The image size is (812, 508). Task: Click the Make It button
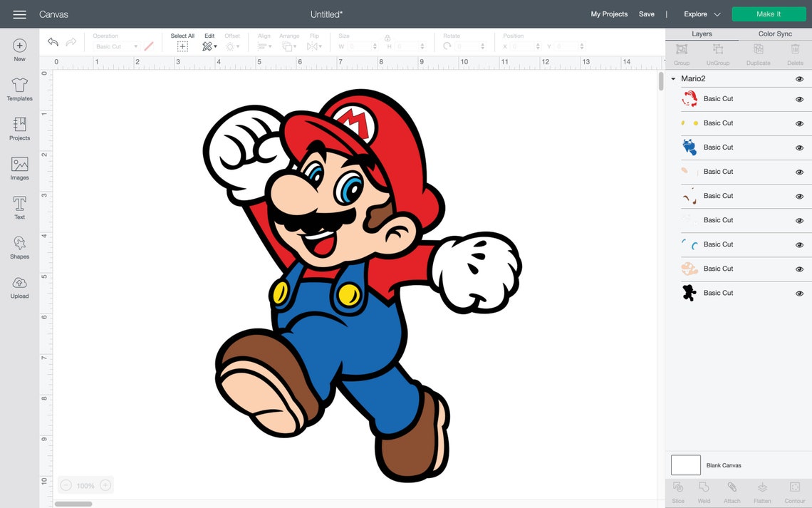pyautogui.click(x=769, y=14)
